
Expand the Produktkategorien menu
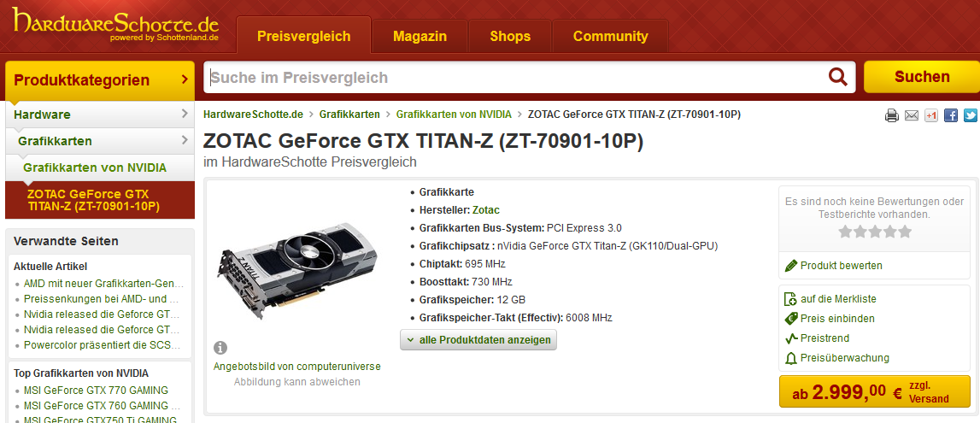tap(100, 80)
